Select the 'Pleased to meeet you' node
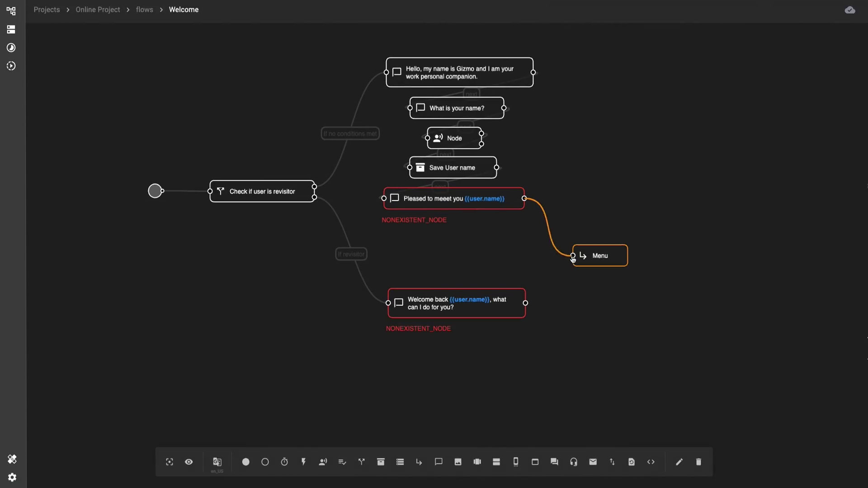Image resolution: width=868 pixels, height=488 pixels. (x=454, y=198)
